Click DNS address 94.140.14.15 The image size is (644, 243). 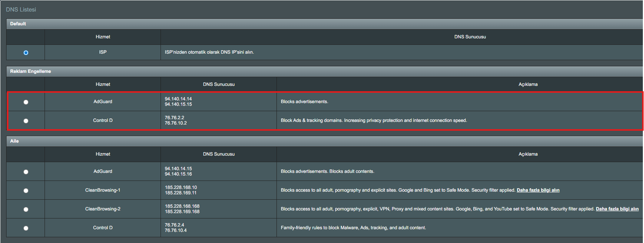click(x=178, y=169)
